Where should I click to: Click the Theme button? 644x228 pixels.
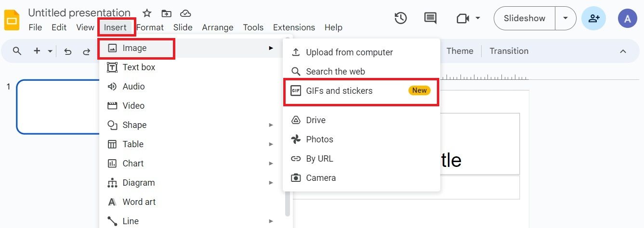(x=460, y=51)
